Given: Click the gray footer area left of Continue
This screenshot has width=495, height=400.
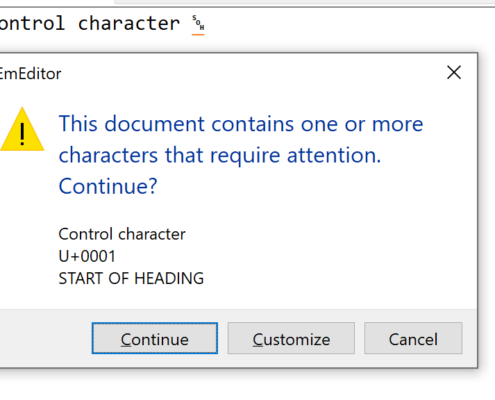Looking at the screenshot, I should point(46,338).
